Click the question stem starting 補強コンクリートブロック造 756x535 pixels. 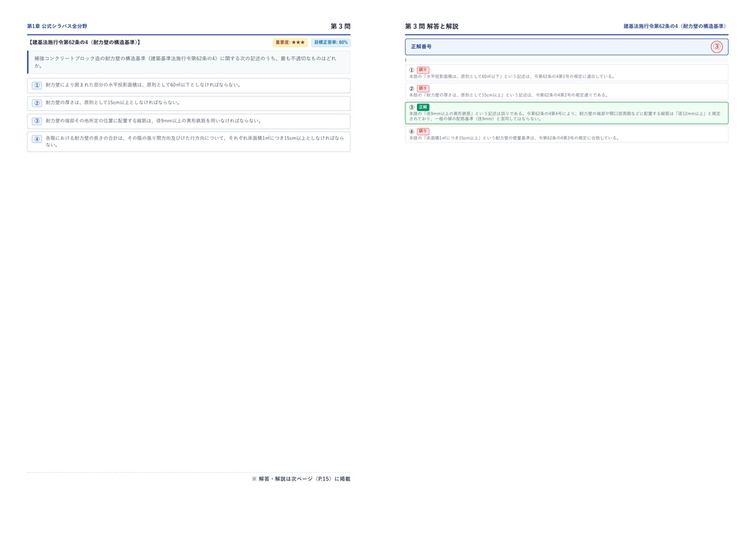tap(185, 62)
